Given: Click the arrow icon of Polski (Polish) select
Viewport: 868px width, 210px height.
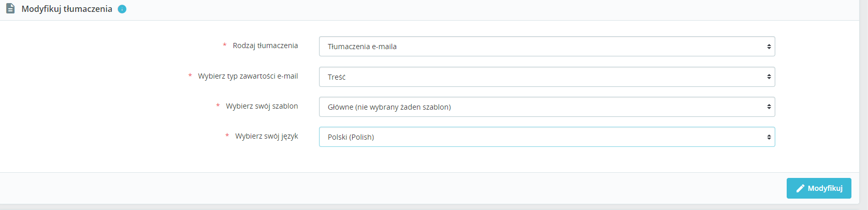Looking at the screenshot, I should [x=769, y=137].
